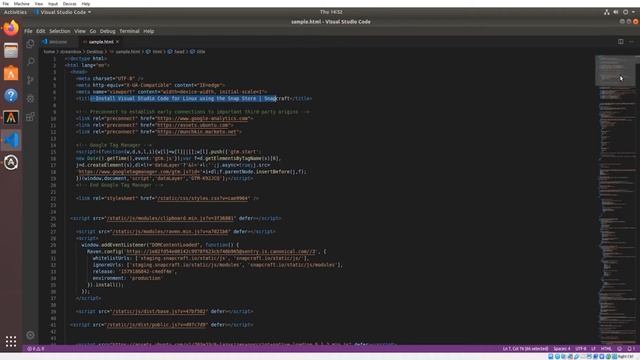This screenshot has height=360, width=640.
Task: Open Files from the Ubuntu dock
Action: click(11, 51)
